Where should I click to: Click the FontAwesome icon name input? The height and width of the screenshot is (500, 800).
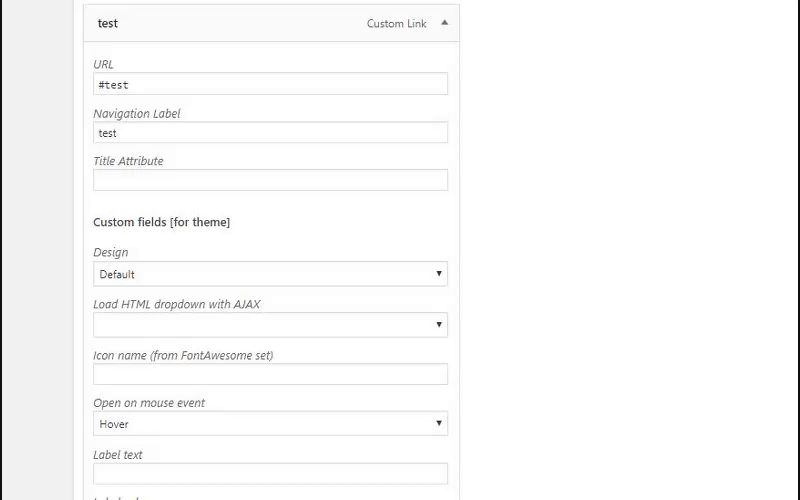(x=270, y=374)
